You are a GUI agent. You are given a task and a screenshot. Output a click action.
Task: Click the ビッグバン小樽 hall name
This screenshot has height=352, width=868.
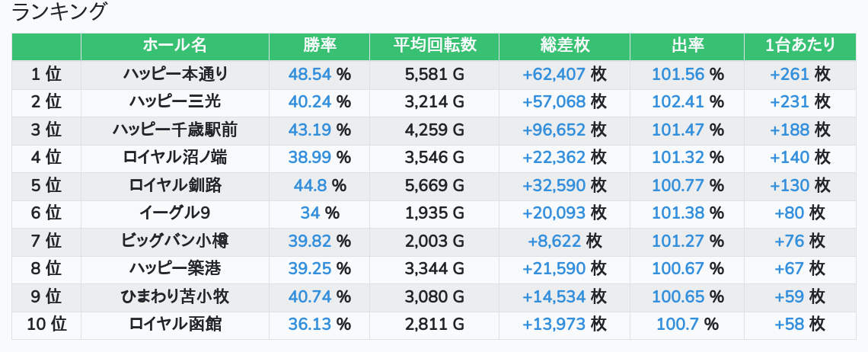175,241
